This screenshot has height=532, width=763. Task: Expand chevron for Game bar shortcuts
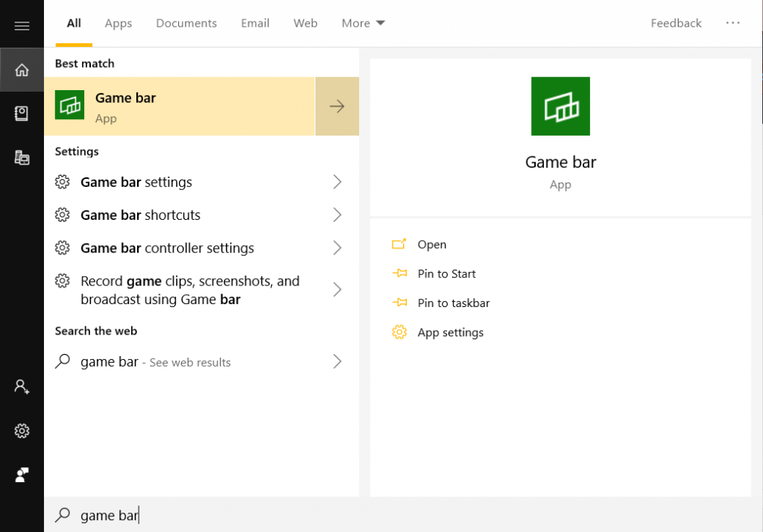pos(338,215)
